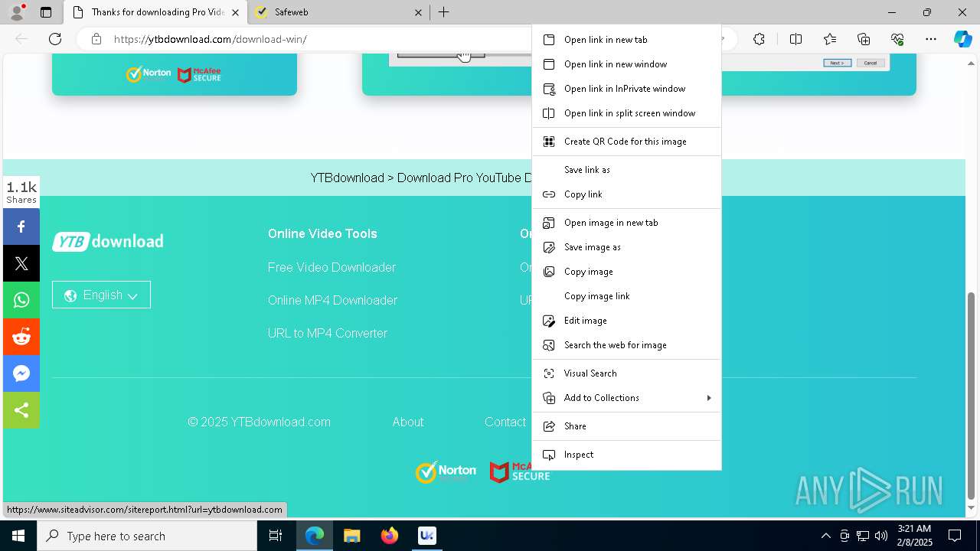Viewport: 980px width, 551px height.
Task: Choose Open link in split screen window
Action: (x=626, y=113)
